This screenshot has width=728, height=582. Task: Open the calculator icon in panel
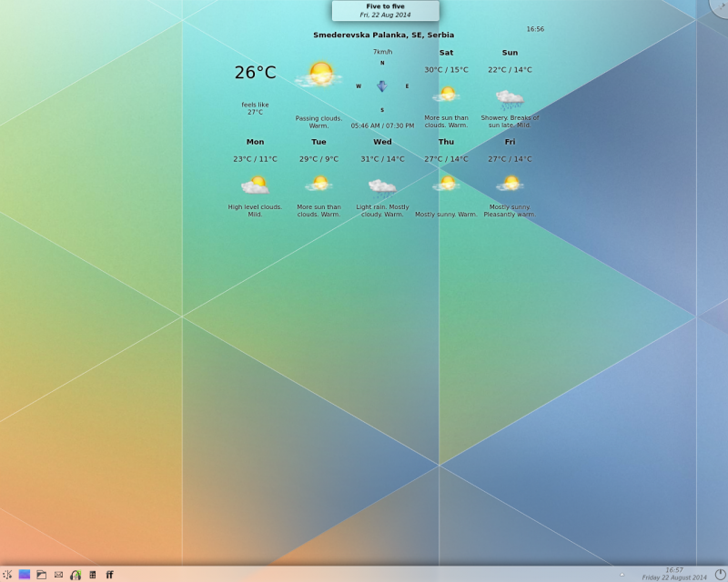(93, 575)
